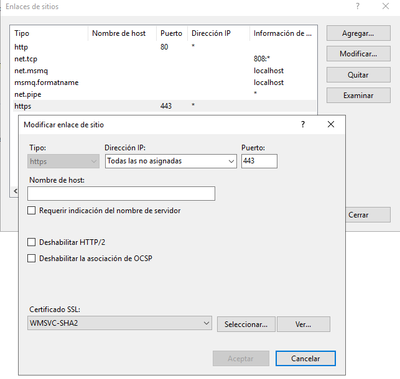This screenshot has width=400, height=379.
Task: Open certificate chooser with Seleccionar...
Action: tap(246, 324)
